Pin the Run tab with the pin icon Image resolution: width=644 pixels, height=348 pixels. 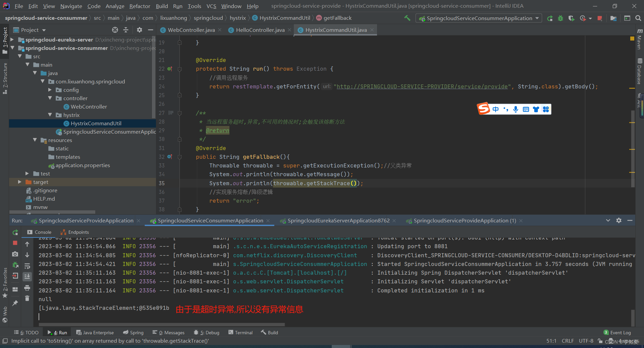pyautogui.click(x=15, y=303)
